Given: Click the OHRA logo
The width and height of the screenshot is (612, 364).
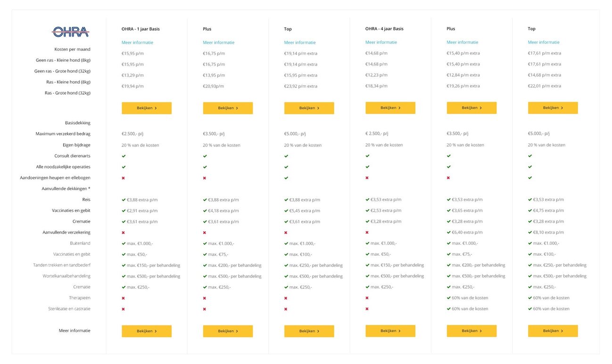Looking at the screenshot, I should tap(70, 32).
